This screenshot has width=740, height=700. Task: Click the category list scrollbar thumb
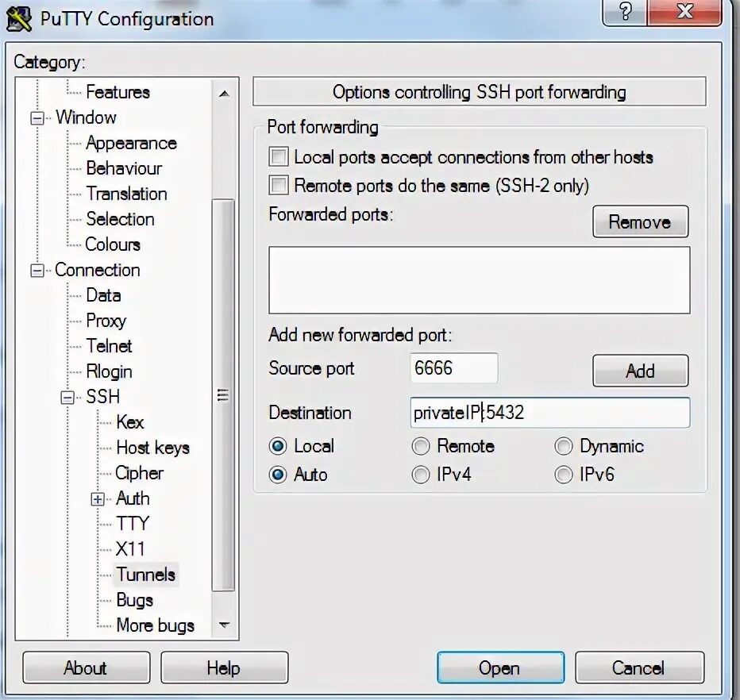[x=223, y=394]
